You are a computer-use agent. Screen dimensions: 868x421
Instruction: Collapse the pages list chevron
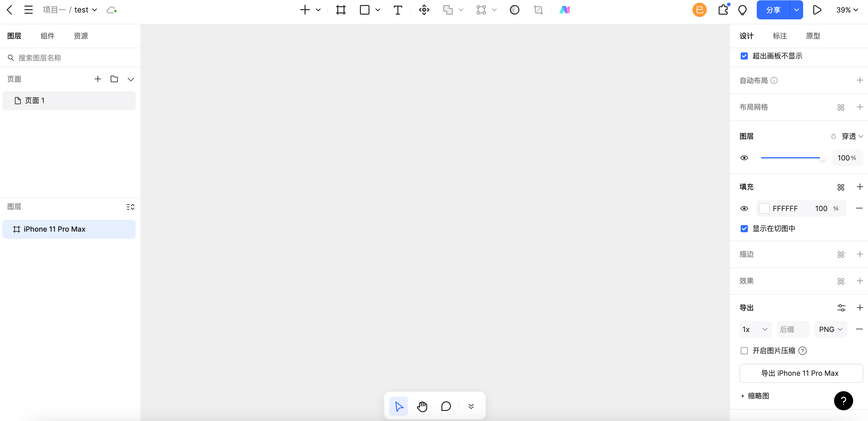[x=131, y=79]
